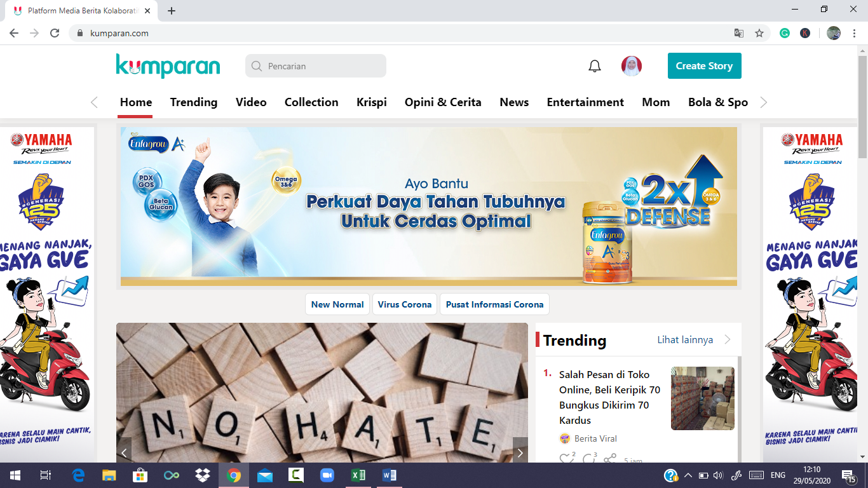
Task: Click the Pencarian search field
Action: click(316, 66)
